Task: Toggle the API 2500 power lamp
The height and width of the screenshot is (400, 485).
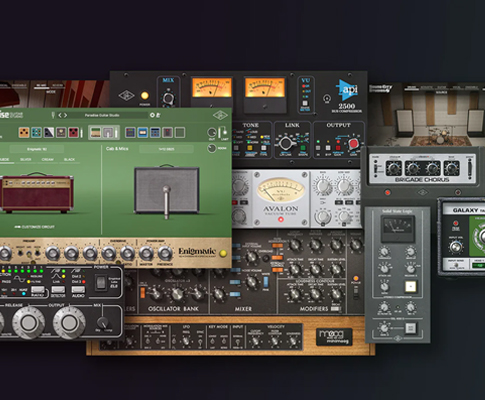Action: click(x=145, y=96)
